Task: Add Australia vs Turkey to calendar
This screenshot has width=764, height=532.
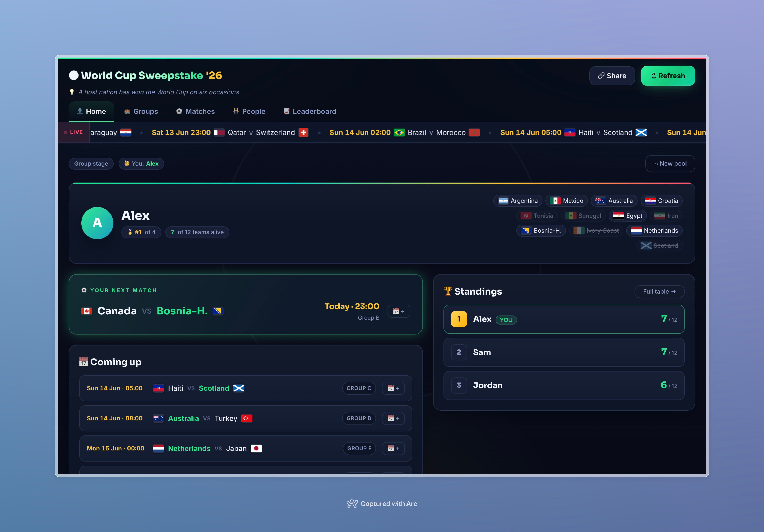Action: point(393,419)
